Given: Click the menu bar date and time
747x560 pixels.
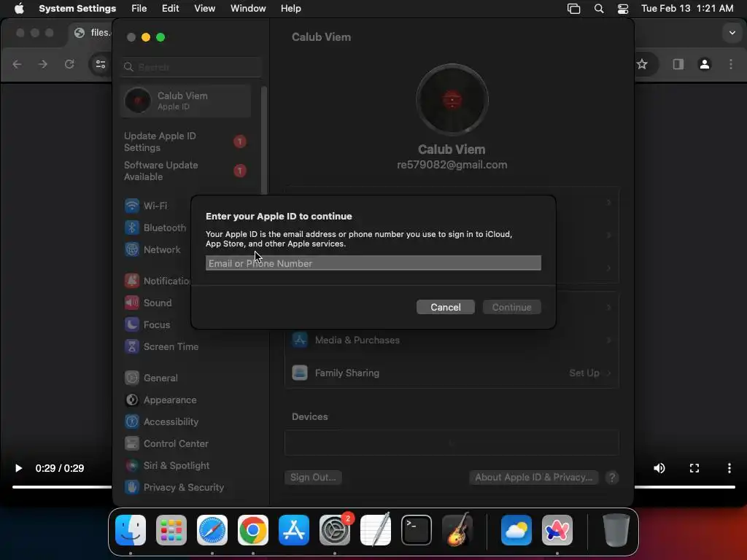Looking at the screenshot, I should pyautogui.click(x=687, y=9).
